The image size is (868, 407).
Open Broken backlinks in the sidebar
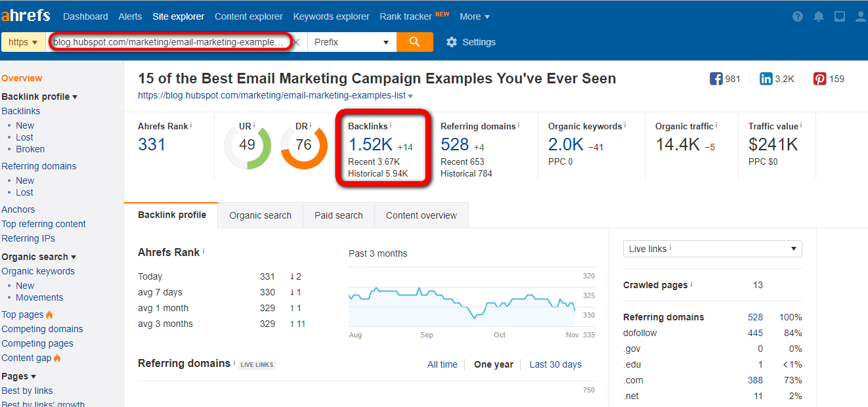[x=30, y=149]
